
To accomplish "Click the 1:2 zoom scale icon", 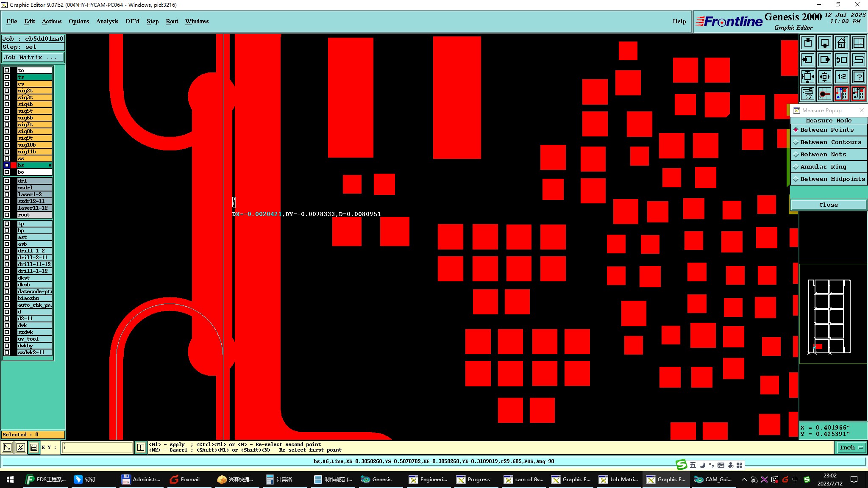I will tap(841, 77).
